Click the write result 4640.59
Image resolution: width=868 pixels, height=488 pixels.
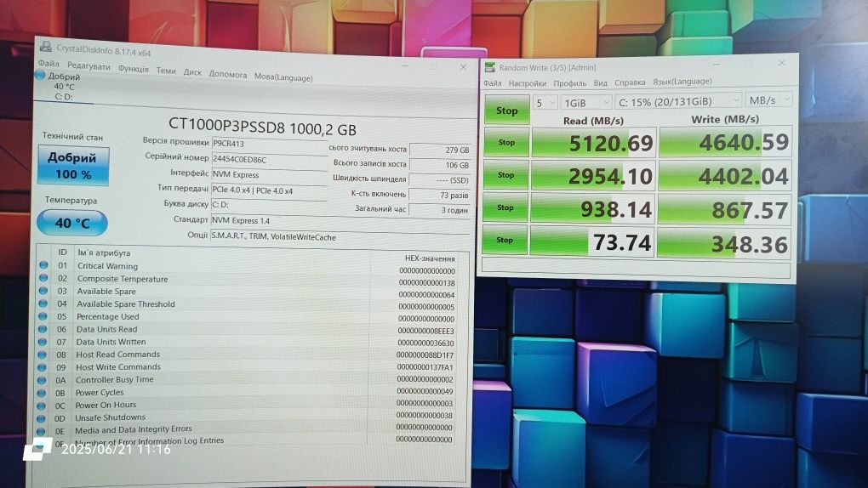click(725, 142)
